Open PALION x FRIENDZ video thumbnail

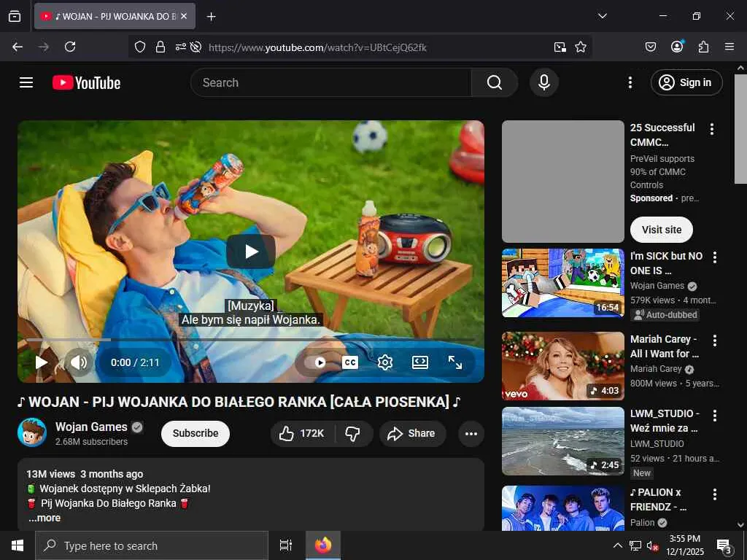pyautogui.click(x=562, y=508)
